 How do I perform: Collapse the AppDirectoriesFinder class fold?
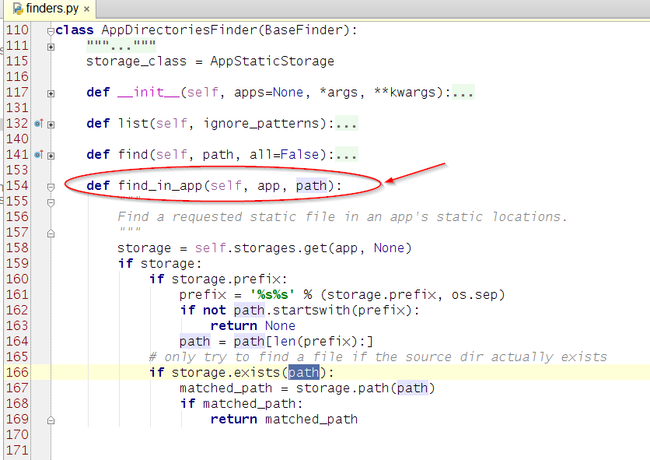(51, 31)
